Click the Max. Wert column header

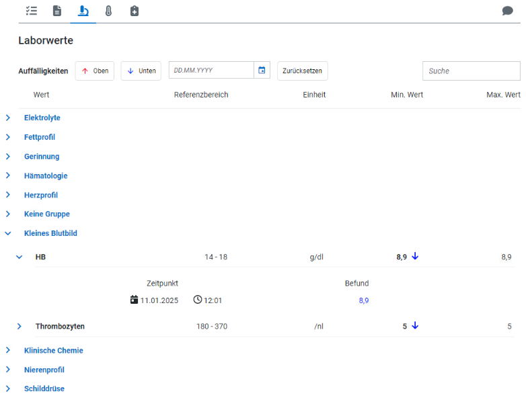point(503,95)
